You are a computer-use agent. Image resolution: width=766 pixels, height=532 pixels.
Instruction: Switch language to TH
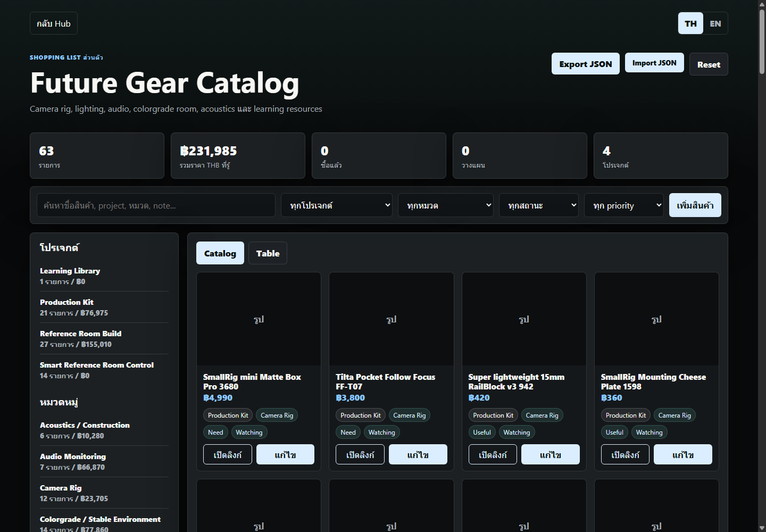click(x=690, y=23)
